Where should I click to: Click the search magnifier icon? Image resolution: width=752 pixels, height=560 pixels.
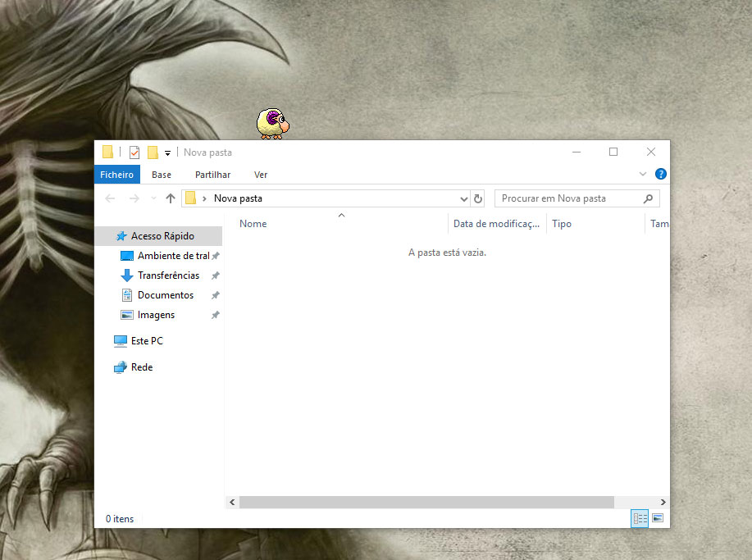pos(648,198)
